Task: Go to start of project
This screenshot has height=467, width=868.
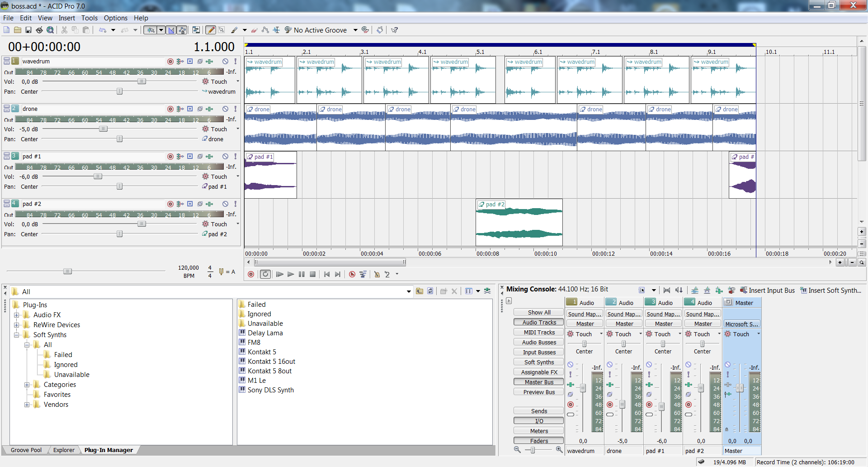Action: [x=327, y=274]
